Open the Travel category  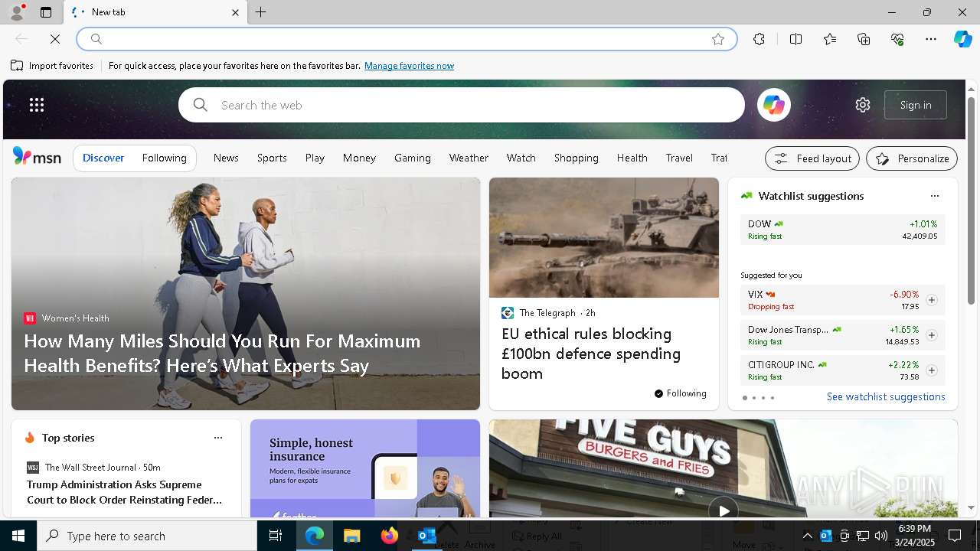click(679, 158)
